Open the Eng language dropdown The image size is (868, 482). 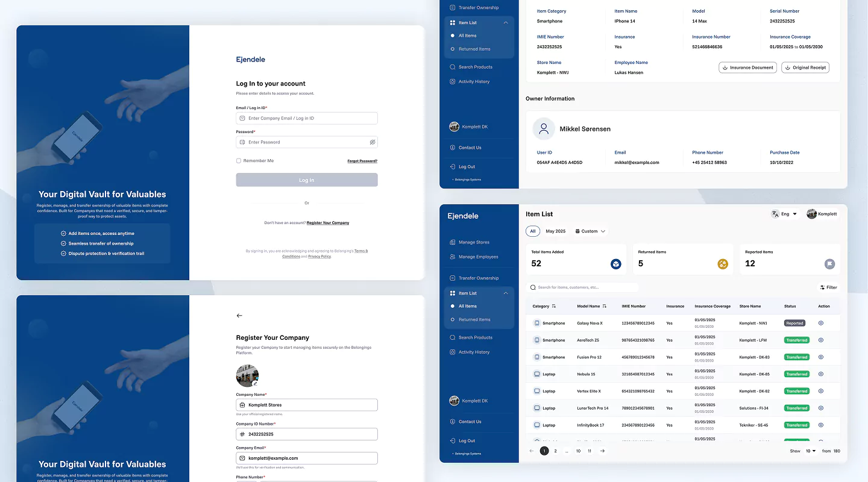tap(784, 214)
